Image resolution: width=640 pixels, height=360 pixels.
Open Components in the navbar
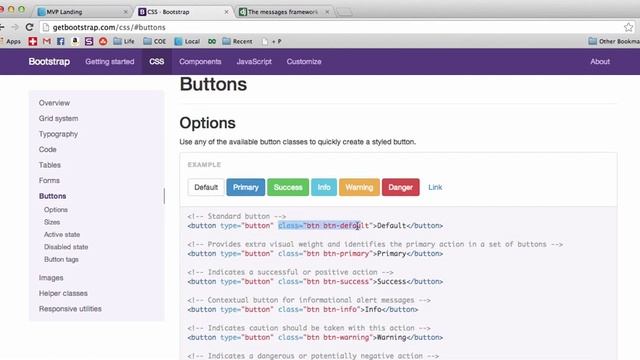pos(200,62)
